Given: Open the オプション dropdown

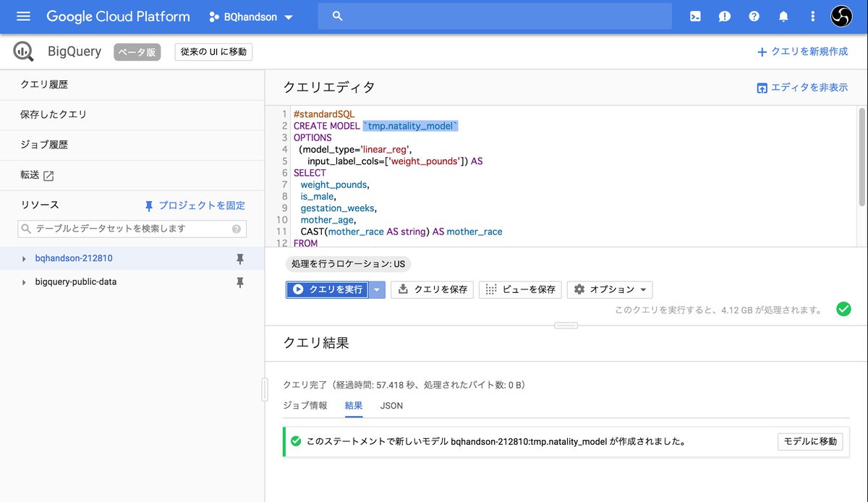Looking at the screenshot, I should pyautogui.click(x=610, y=289).
